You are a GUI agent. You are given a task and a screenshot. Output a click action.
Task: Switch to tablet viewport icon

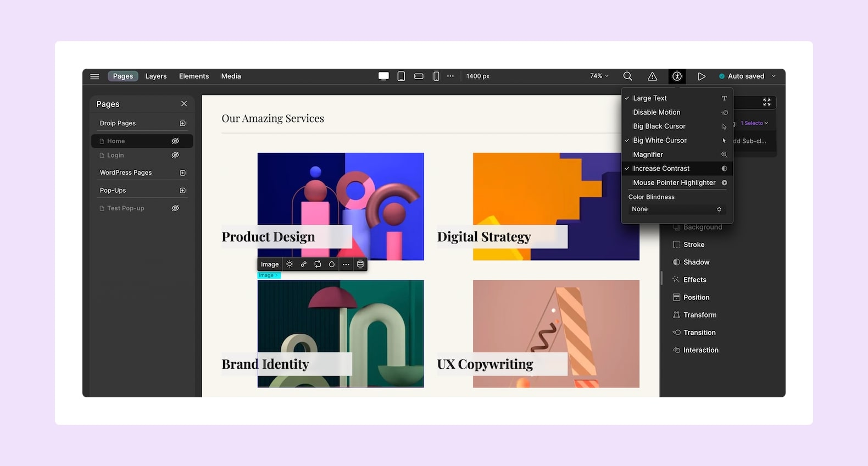(401, 76)
